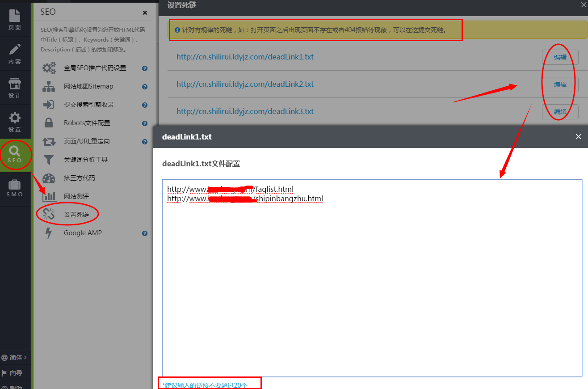This screenshot has width=588, height=389.
Task: Click 编辑 button for deadLink1.txt
Action: [560, 57]
